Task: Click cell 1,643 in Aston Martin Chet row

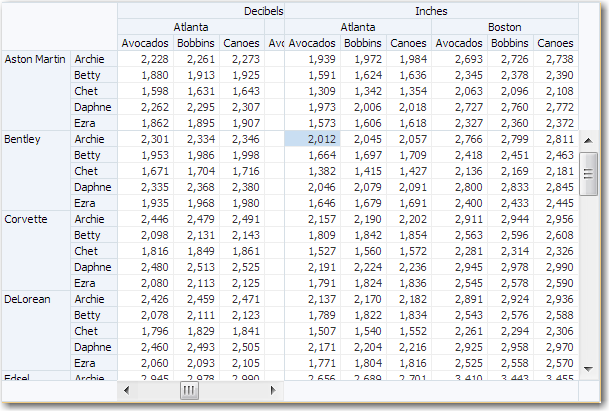Action: point(242,91)
